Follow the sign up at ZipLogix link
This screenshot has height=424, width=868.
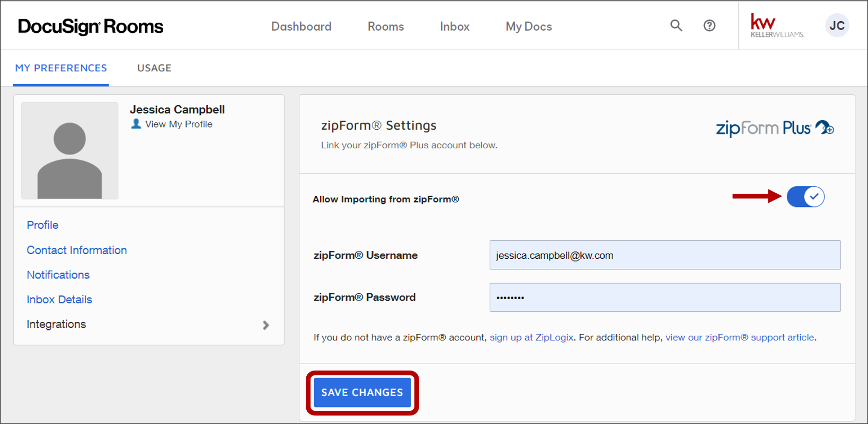pyautogui.click(x=532, y=337)
